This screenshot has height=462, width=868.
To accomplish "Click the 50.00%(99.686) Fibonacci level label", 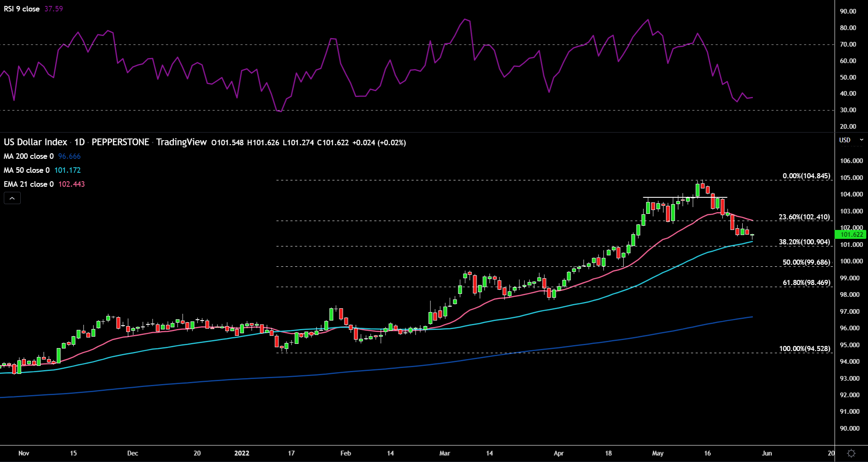I will (806, 263).
